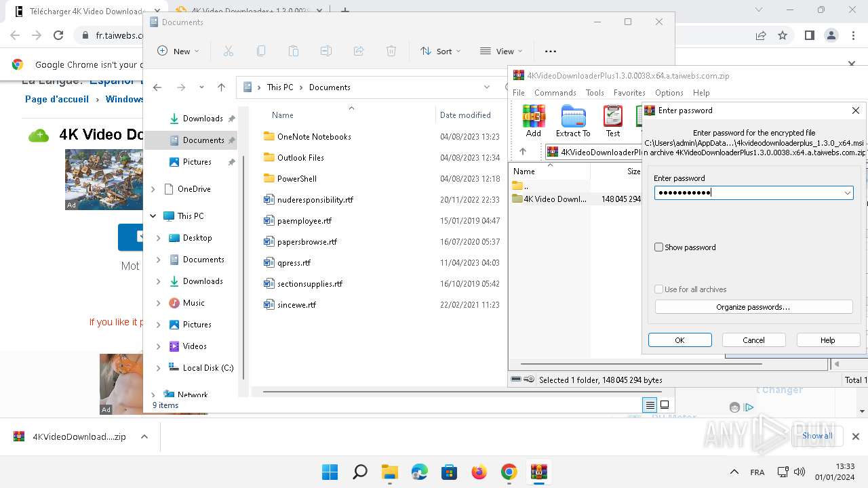The image size is (868, 488).
Task: Open the Enter password dropdown arrow
Action: (x=847, y=193)
